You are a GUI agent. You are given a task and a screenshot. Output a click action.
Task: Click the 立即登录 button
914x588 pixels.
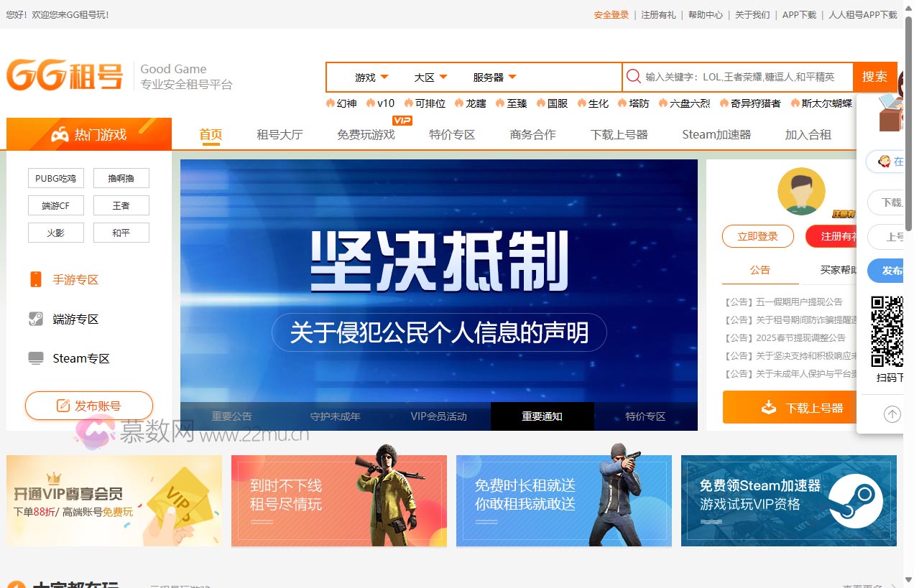tap(757, 236)
